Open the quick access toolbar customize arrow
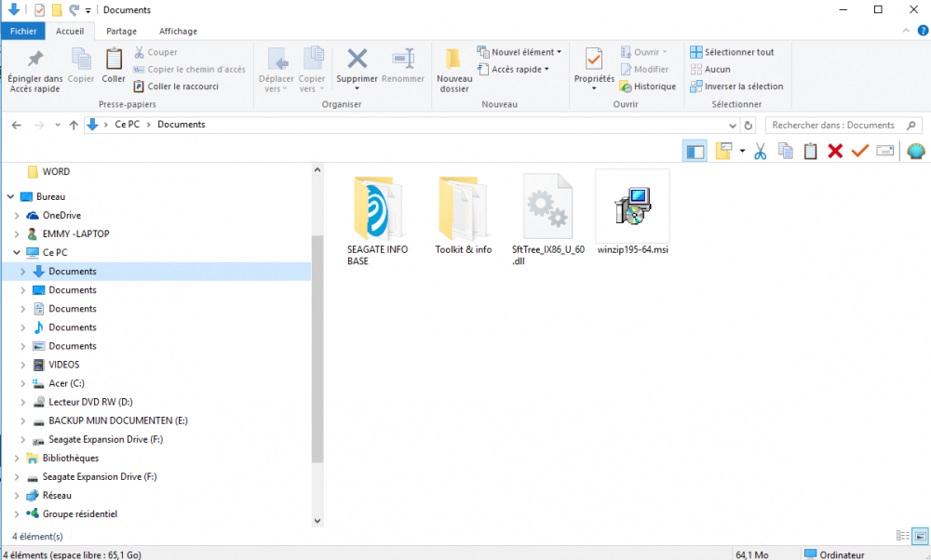Screen dimensions: 931x560 pos(88,10)
